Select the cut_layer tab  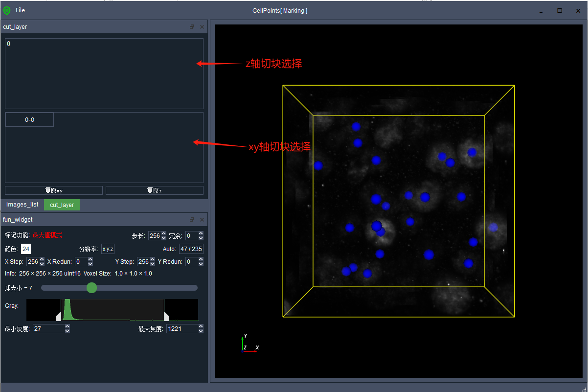(x=62, y=205)
